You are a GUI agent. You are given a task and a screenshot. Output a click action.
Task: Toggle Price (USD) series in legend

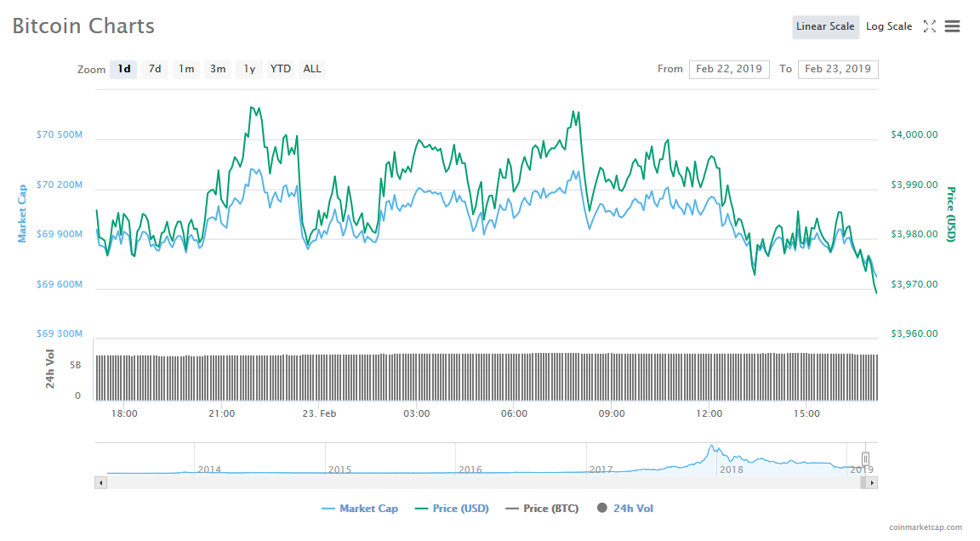point(452,509)
